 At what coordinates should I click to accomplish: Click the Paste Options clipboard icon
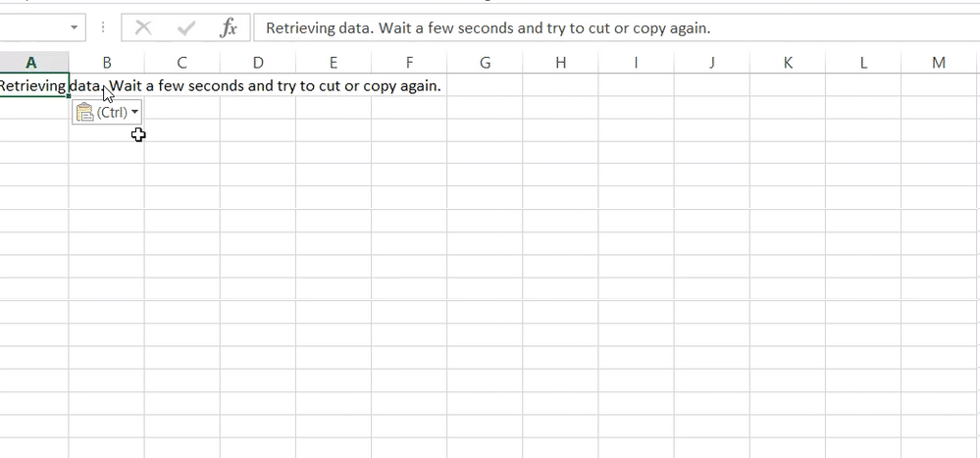83,113
